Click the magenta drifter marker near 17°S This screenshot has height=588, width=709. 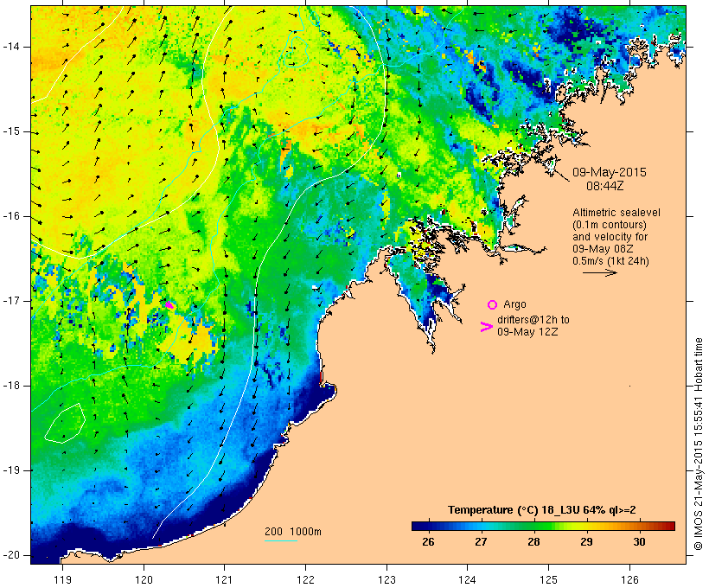click(169, 305)
